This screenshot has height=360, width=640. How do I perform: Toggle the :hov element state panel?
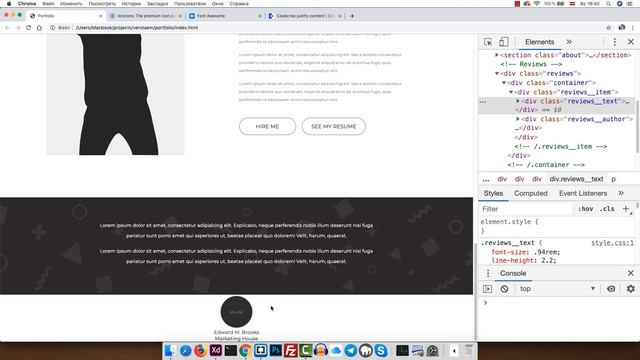click(585, 209)
